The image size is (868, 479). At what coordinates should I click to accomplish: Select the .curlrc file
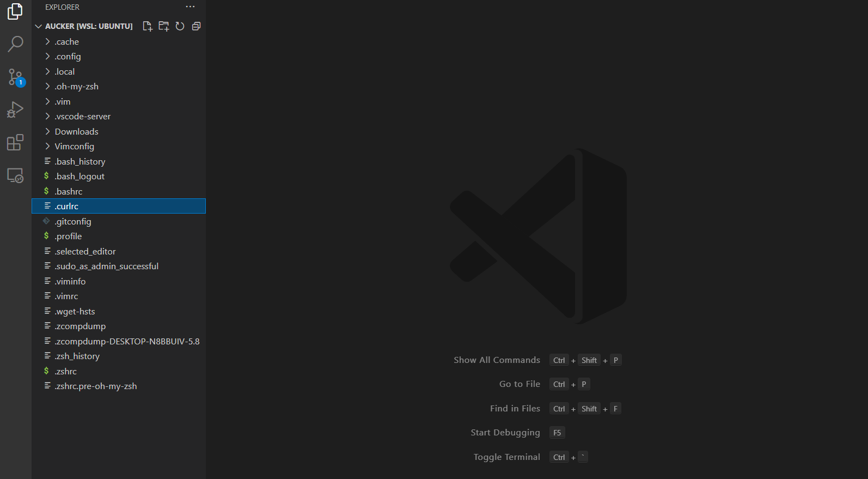[119, 206]
